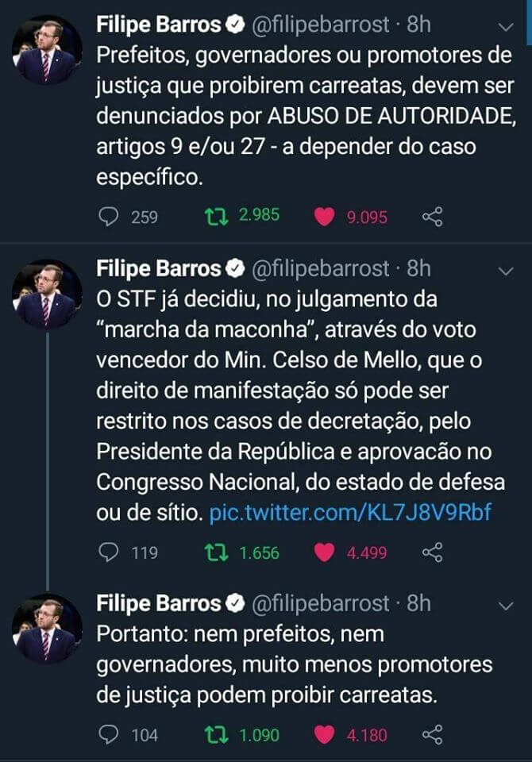Open the pic.twitter.com/KL7J8V9Rbf link
The image size is (532, 762).
tap(350, 513)
